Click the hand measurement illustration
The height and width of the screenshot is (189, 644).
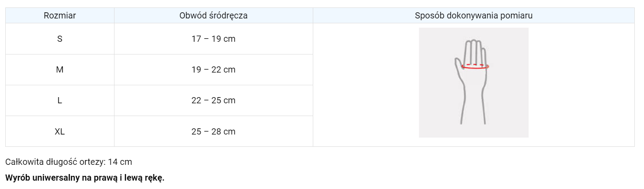coord(473,83)
